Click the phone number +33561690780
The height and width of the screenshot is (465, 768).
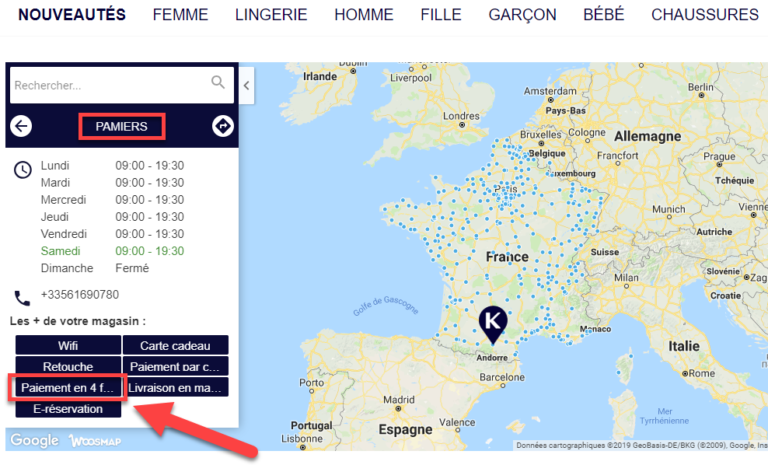80,294
